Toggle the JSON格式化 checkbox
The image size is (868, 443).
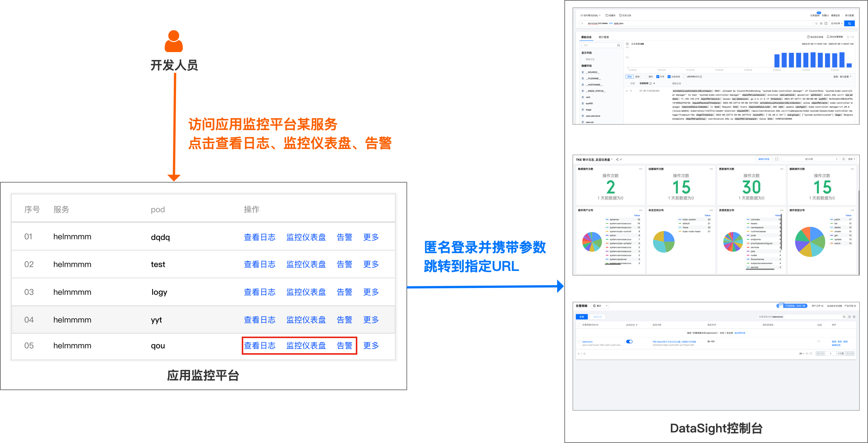[684, 77]
